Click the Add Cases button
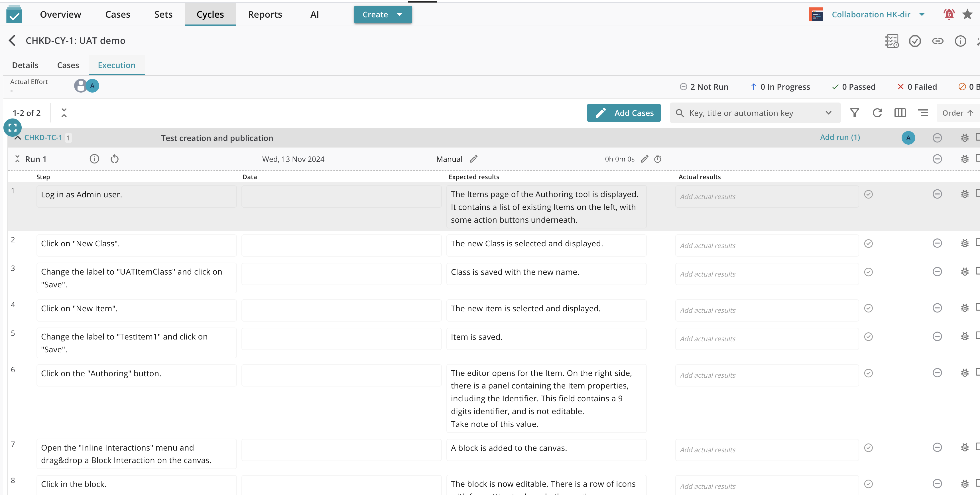This screenshot has height=495, width=980. click(x=623, y=113)
